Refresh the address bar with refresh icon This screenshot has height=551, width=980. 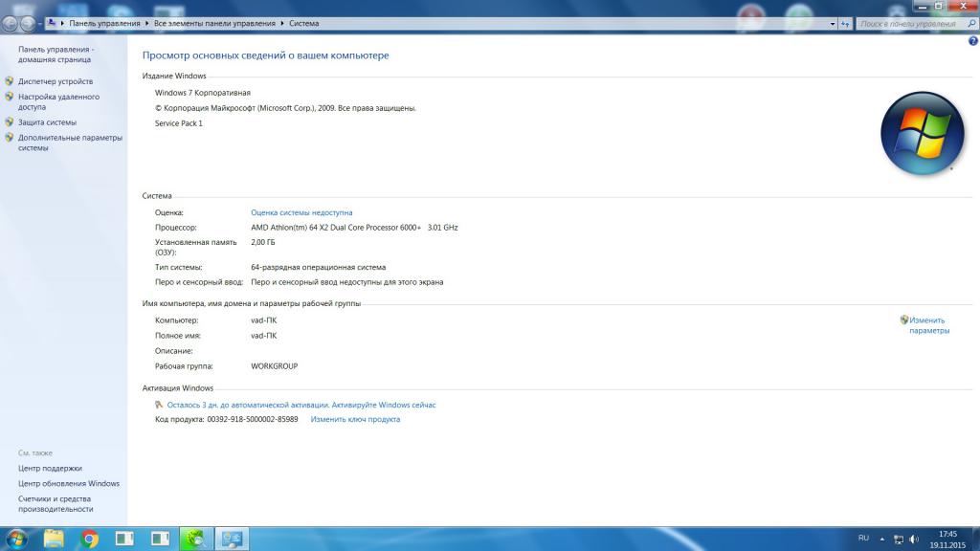[845, 24]
